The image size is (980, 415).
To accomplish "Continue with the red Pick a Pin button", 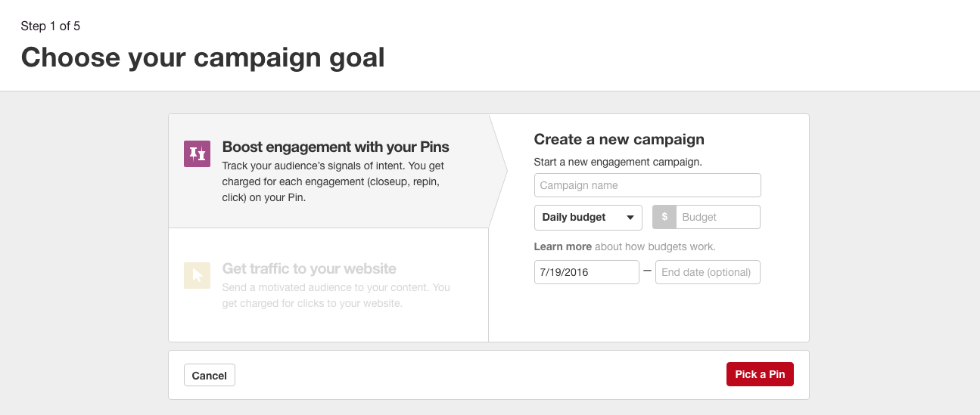I will (x=760, y=375).
